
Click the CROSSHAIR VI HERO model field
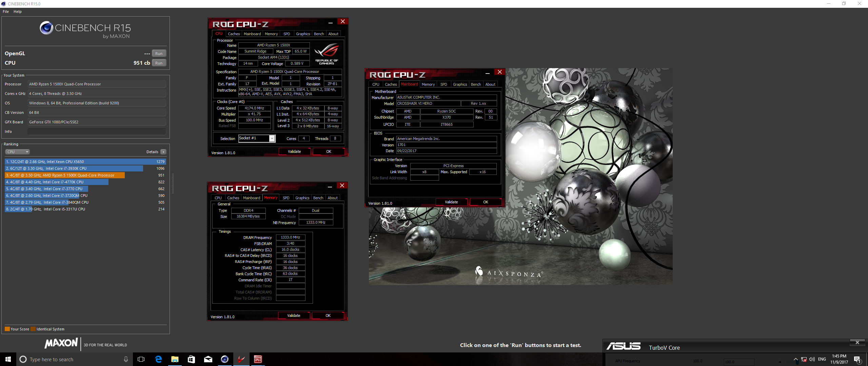point(429,103)
